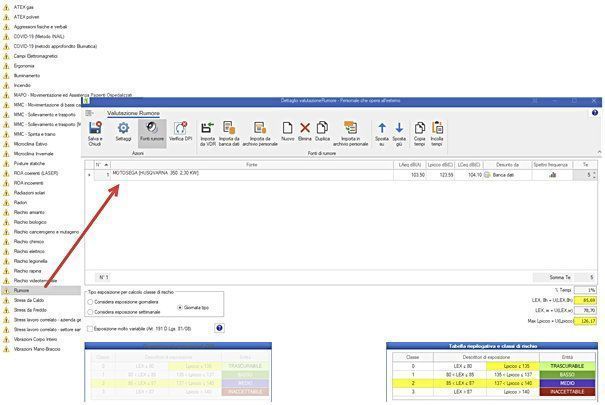
Task: Click the Incolla tempi icon
Action: [438, 128]
